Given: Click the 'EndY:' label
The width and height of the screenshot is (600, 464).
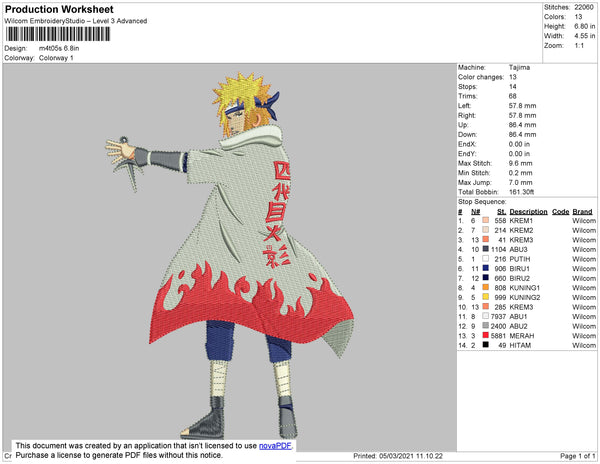Looking at the screenshot, I should pos(467,153).
